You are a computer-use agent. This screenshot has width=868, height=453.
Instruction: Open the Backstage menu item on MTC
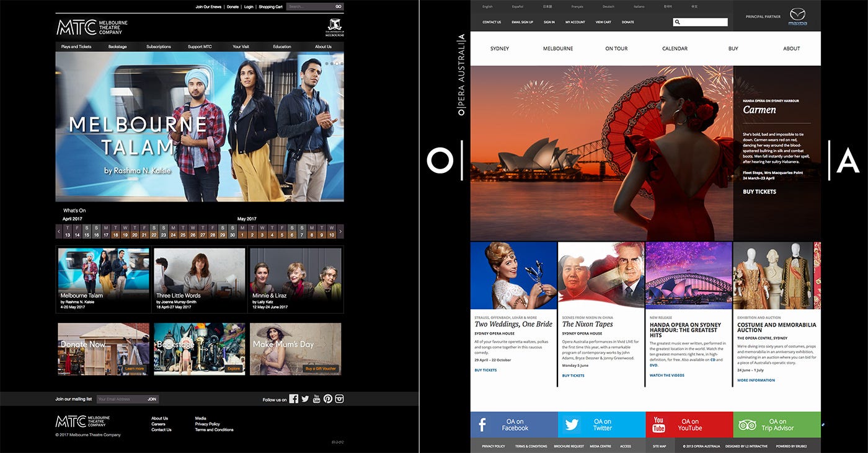(117, 46)
